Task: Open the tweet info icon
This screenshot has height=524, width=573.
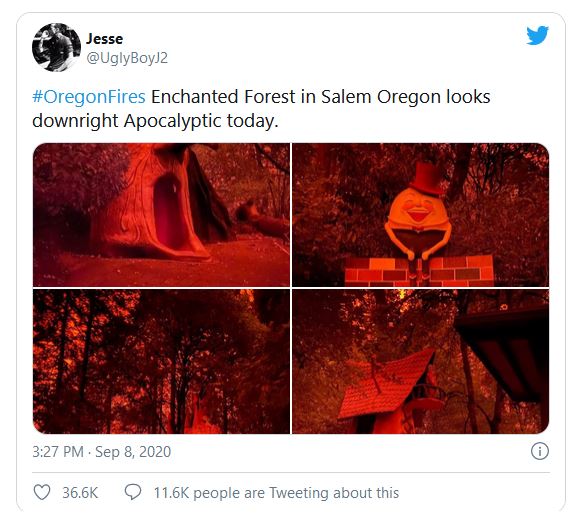Action: tap(540, 451)
